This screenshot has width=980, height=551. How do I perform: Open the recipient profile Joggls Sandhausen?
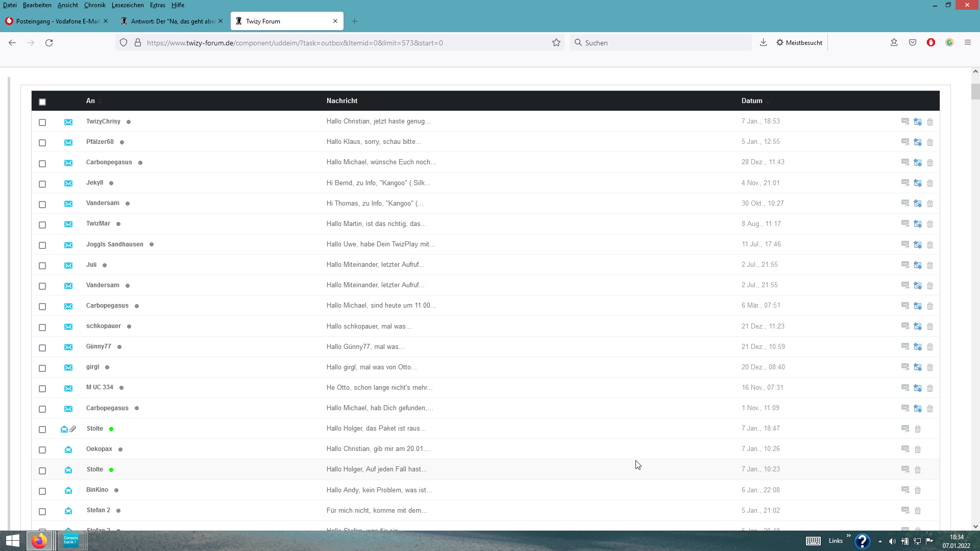pos(114,244)
